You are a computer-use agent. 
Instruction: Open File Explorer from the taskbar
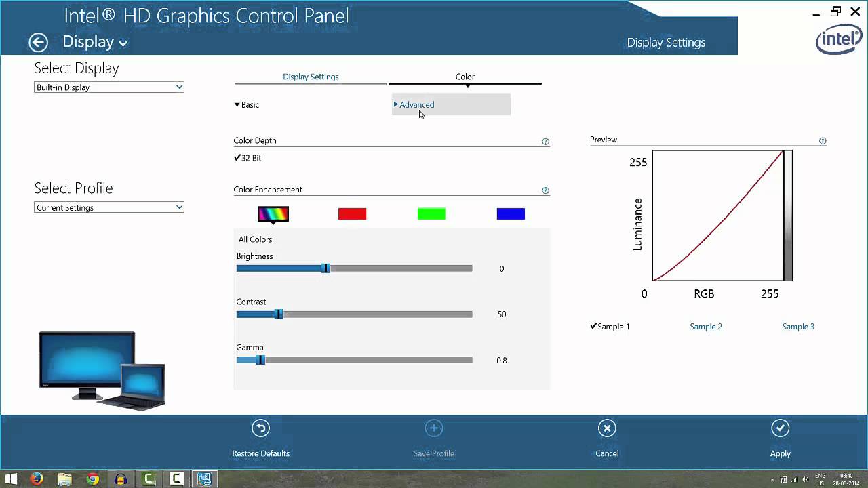[64, 479]
